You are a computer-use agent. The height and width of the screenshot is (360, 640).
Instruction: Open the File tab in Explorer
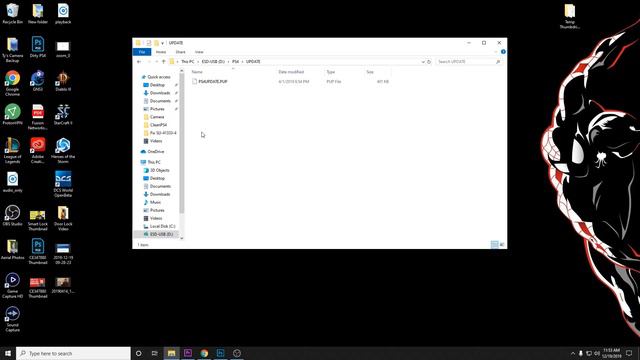(142, 52)
